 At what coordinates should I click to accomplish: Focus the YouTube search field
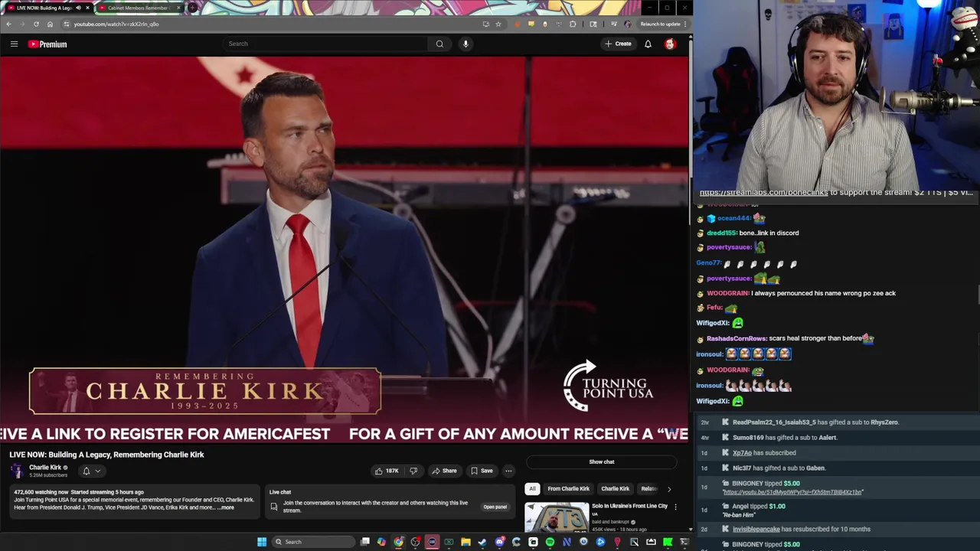[325, 44]
